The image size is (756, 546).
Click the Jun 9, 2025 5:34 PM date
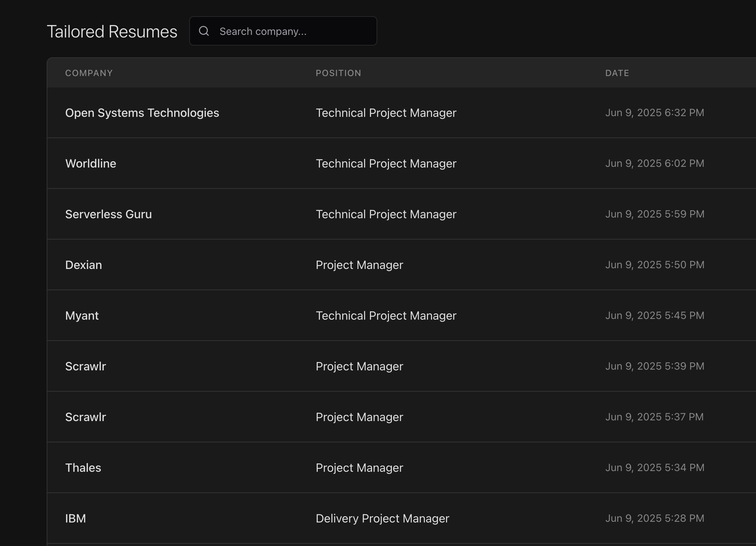pyautogui.click(x=655, y=467)
